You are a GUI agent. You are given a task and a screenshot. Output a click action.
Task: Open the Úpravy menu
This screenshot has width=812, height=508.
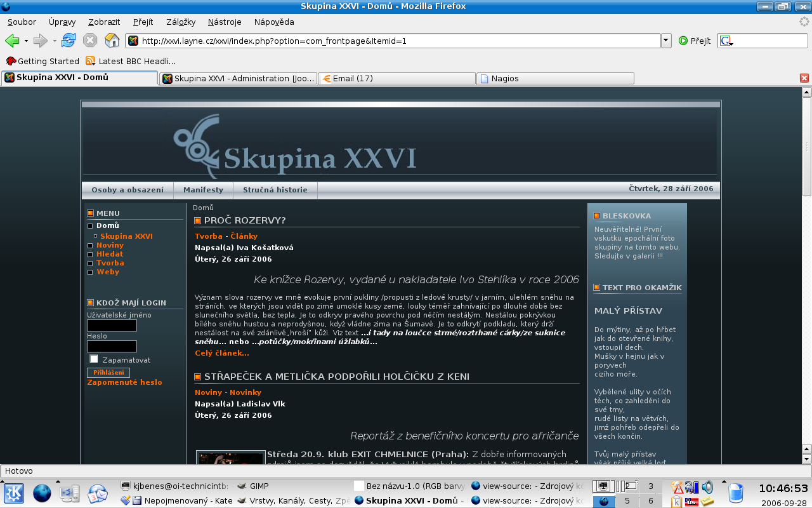(x=62, y=22)
